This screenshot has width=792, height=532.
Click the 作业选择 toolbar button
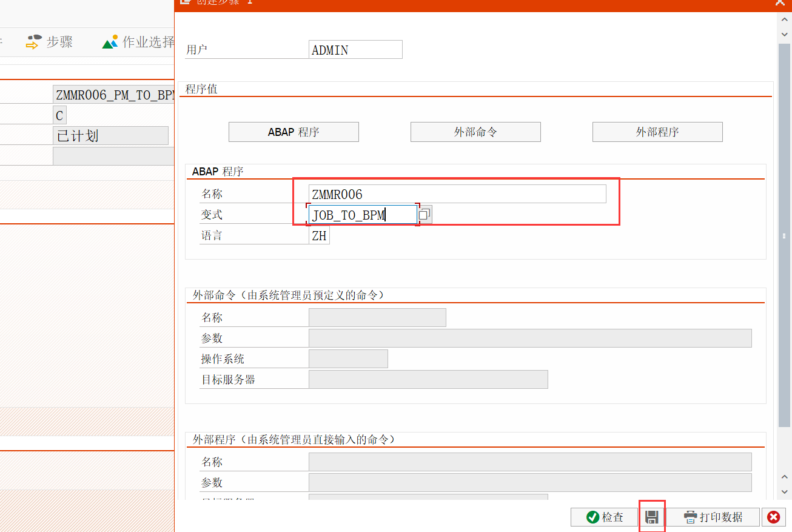tap(139, 42)
